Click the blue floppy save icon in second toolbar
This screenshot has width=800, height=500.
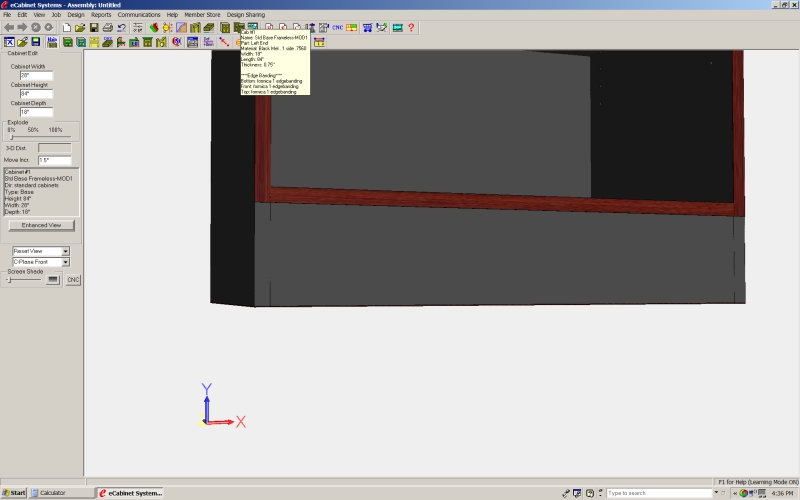pyautogui.click(x=36, y=42)
